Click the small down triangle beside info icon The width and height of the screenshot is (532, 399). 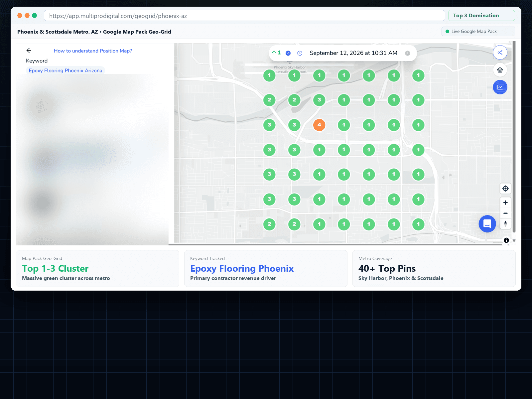tap(514, 240)
